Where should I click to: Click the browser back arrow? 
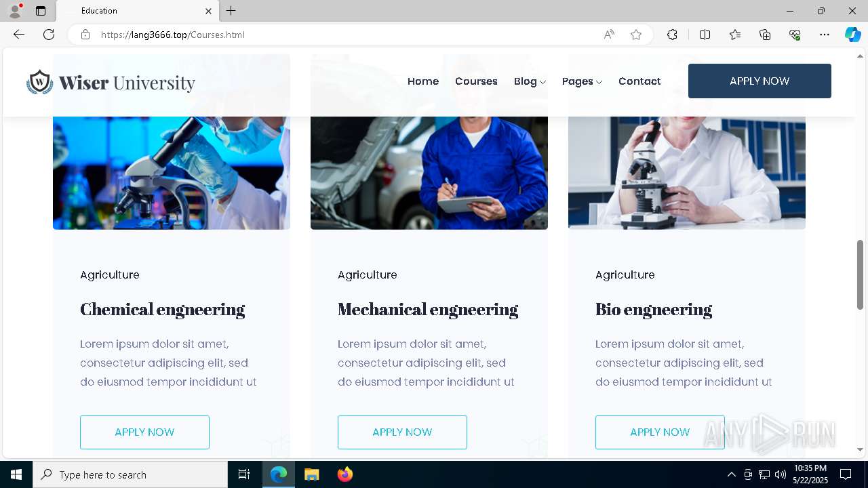pos(19,35)
